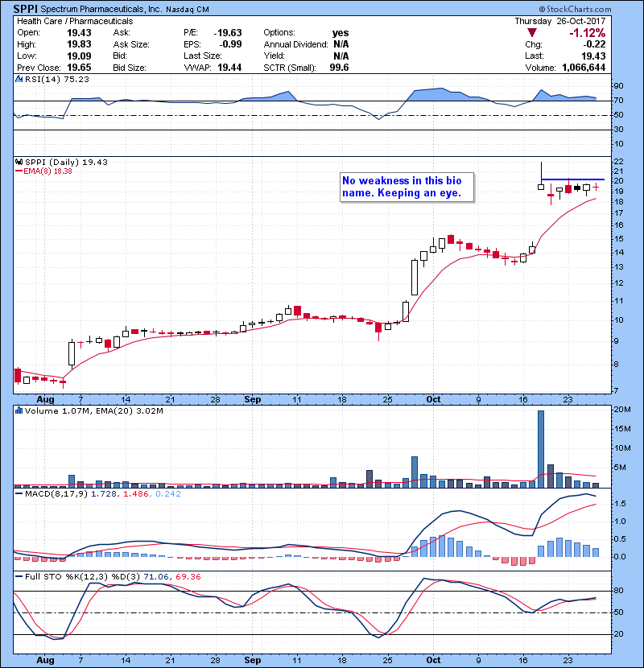This screenshot has width=644, height=668.
Task: Click the red down-triangle price change icon
Action: pos(531,33)
